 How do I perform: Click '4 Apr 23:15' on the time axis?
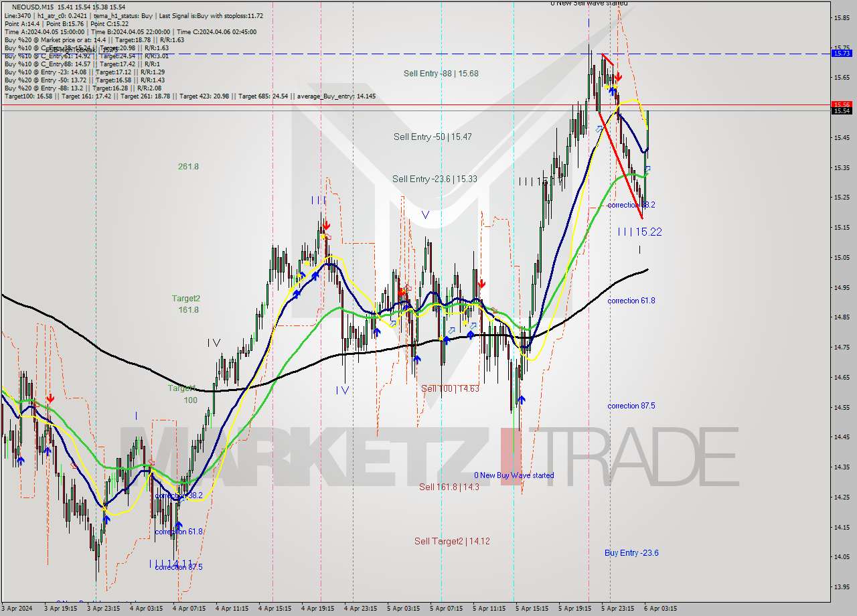(362, 609)
